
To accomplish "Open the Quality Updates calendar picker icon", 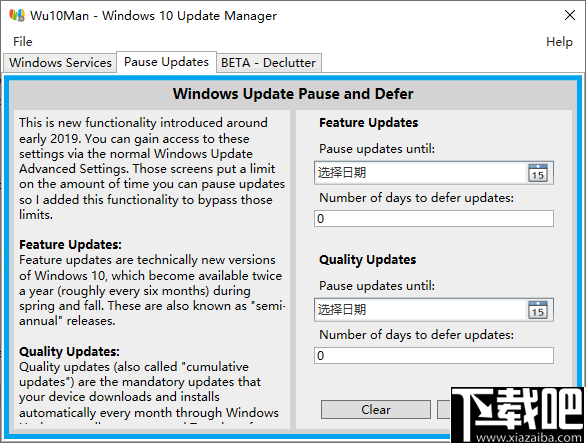I will [538, 310].
